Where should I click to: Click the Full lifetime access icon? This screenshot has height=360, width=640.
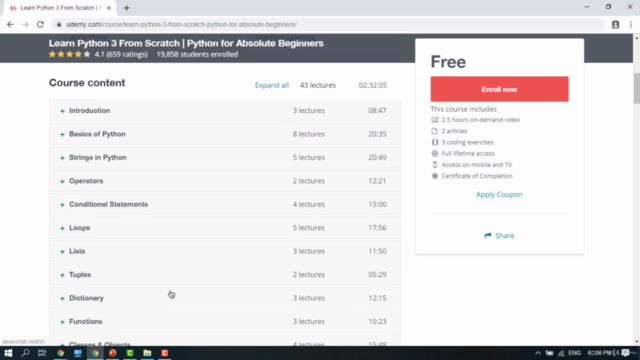pyautogui.click(x=435, y=153)
